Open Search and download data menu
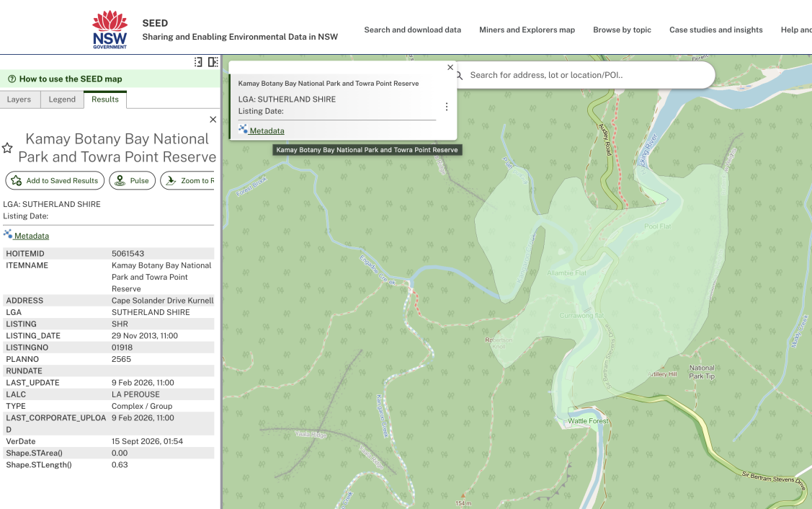 click(x=412, y=30)
